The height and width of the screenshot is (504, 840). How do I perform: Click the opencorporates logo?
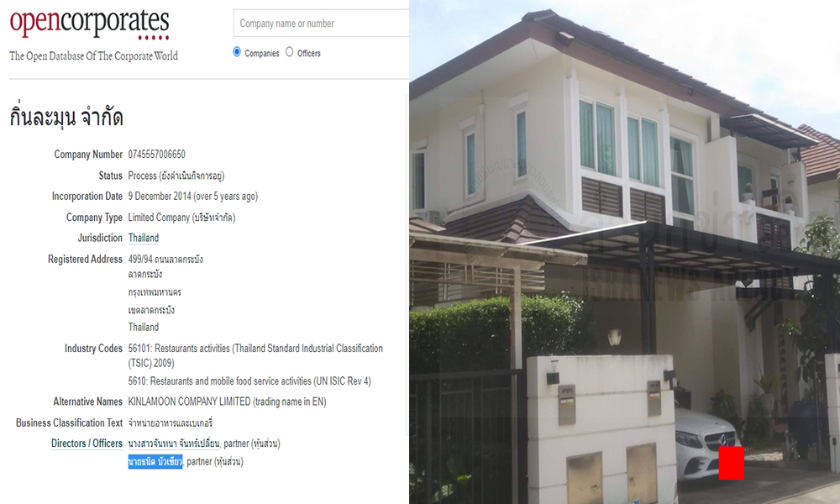pos(90,24)
